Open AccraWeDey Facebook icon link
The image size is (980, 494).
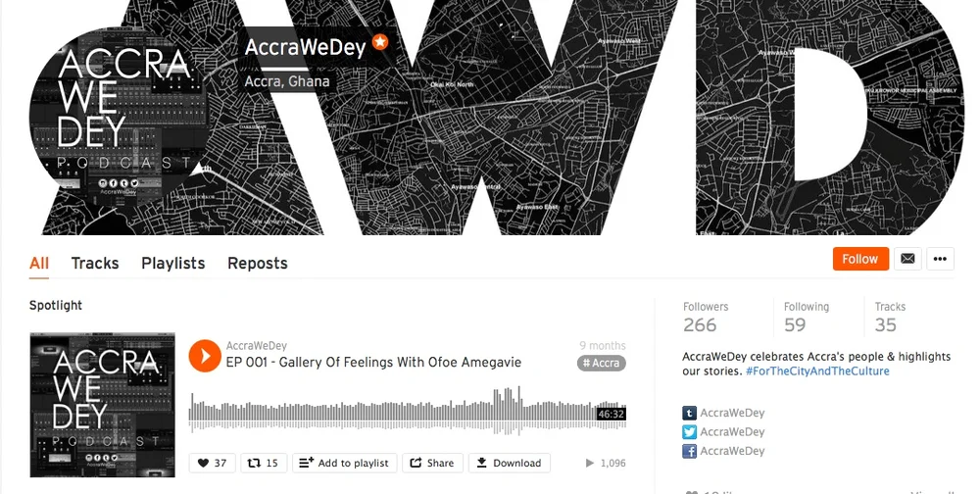(x=689, y=451)
